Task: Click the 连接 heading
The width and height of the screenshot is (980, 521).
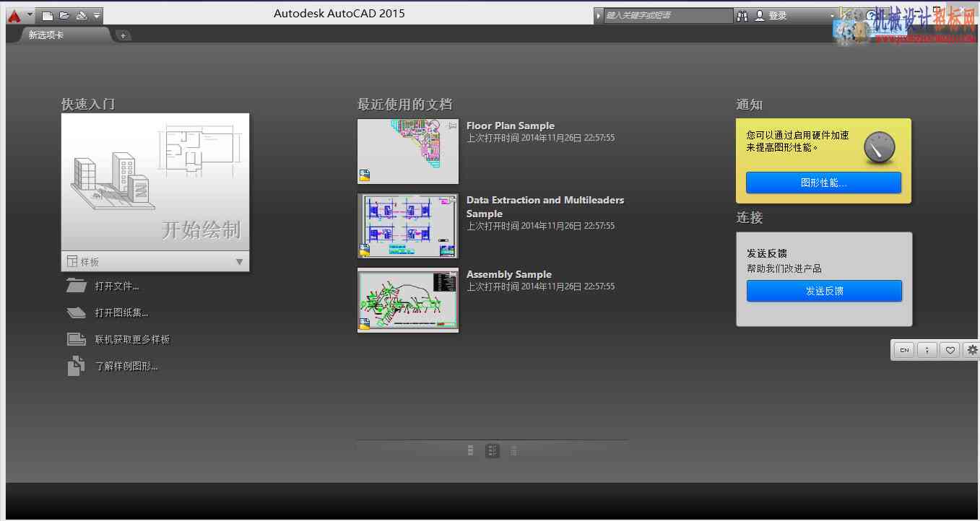Action: click(x=750, y=217)
